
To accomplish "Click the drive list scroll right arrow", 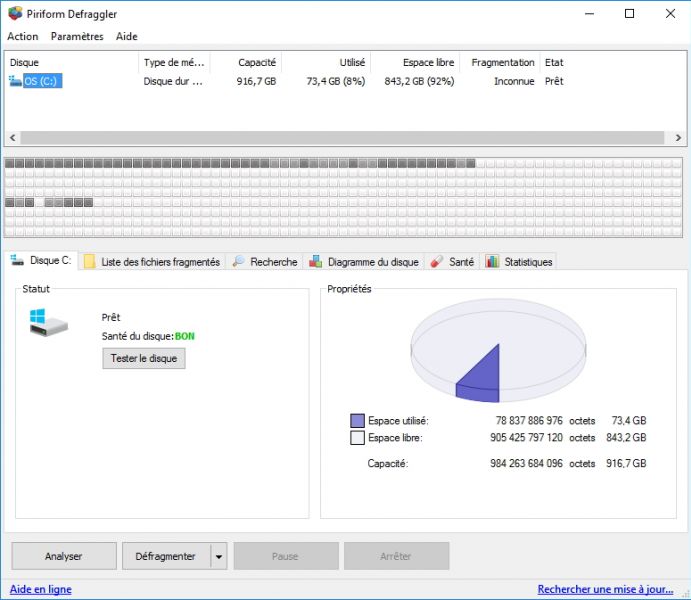I will point(678,137).
